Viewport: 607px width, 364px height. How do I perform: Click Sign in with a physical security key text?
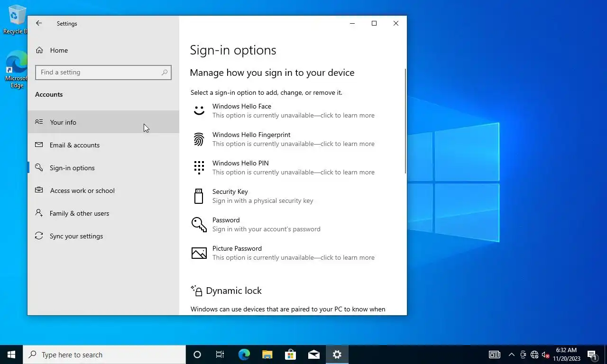[263, 200]
